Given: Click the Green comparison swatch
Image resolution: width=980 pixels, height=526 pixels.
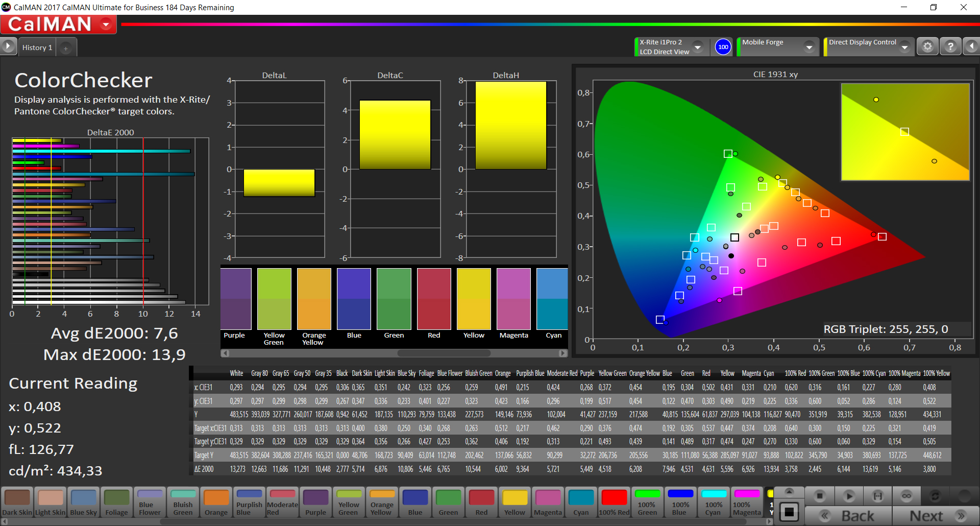Looking at the screenshot, I should (394, 299).
